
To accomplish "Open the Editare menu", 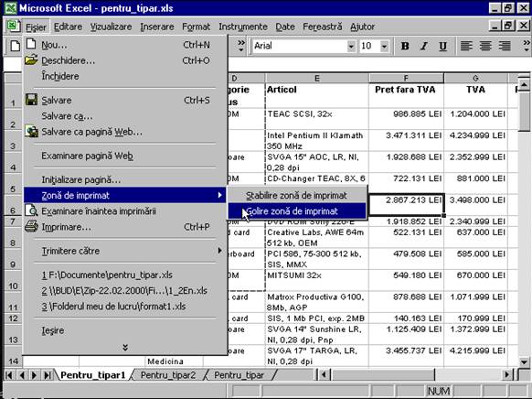I will pos(68,27).
